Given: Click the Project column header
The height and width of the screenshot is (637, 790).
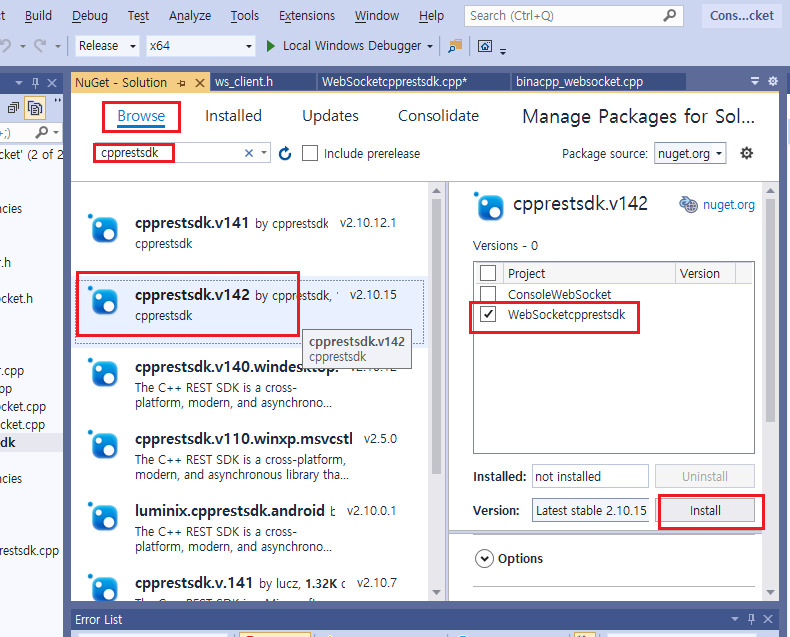Looking at the screenshot, I should pos(587,273).
